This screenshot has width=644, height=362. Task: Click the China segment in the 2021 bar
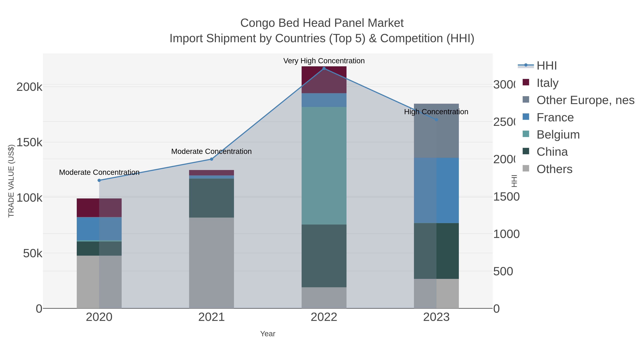click(211, 198)
